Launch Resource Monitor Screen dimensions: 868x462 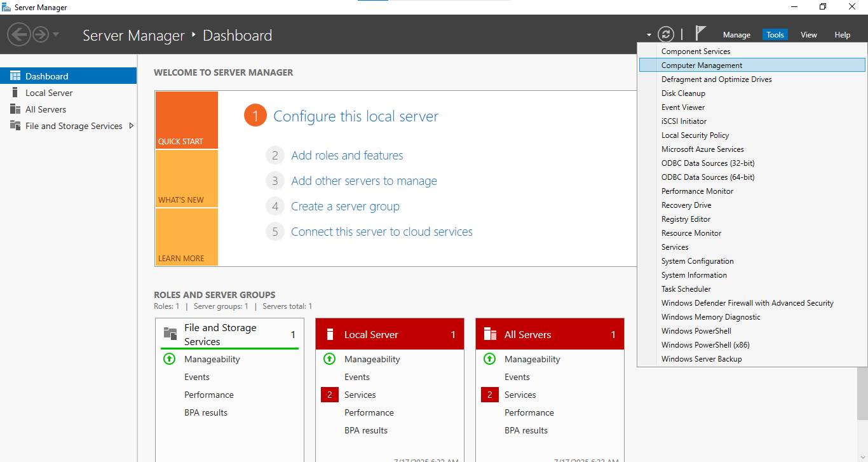coord(752,233)
